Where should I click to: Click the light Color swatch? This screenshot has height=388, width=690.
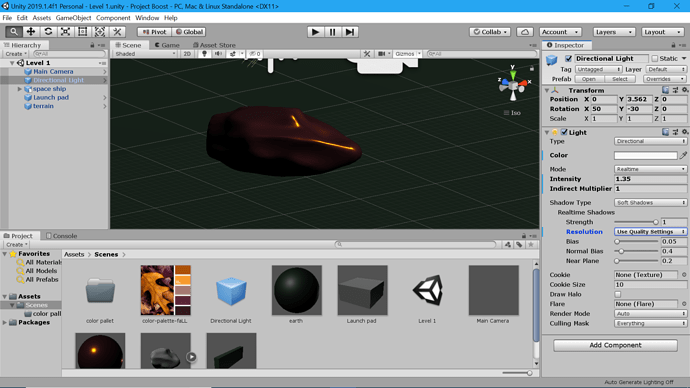646,155
